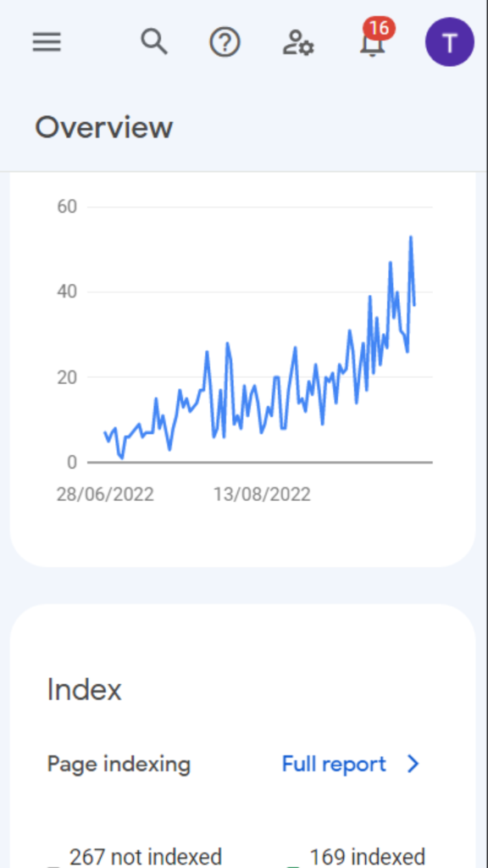488x868 pixels.
Task: Click the chevron beside Full report
Action: click(x=413, y=764)
